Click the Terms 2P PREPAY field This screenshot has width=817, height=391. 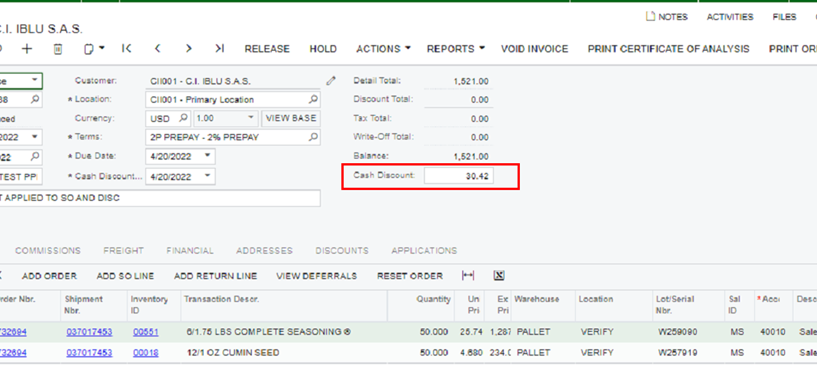coord(233,138)
